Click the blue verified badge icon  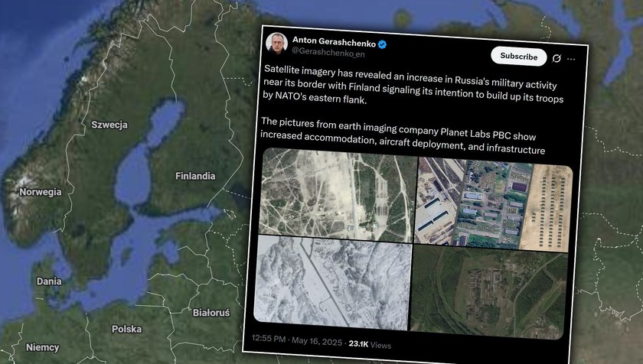[382, 44]
